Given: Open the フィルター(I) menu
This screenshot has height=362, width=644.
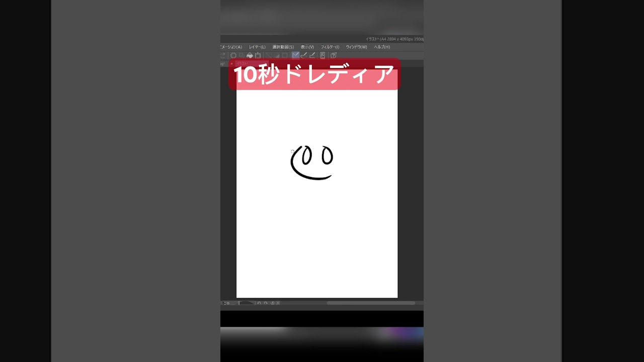Looking at the screenshot, I should click(330, 47).
